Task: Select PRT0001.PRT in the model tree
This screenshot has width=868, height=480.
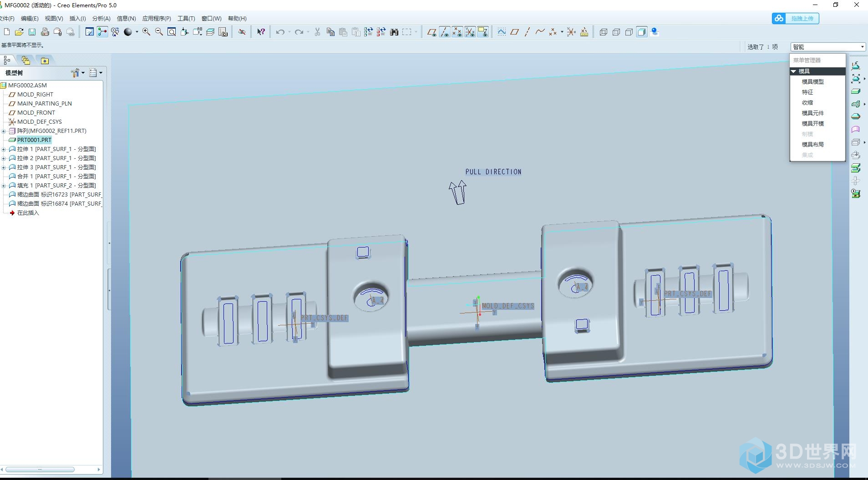Action: coord(34,140)
